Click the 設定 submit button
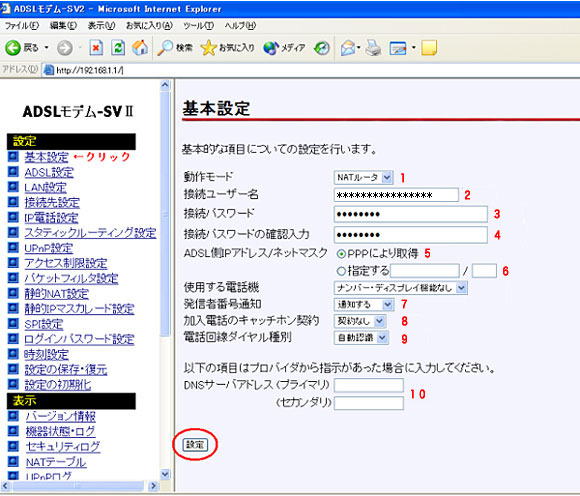The height and width of the screenshot is (496, 580). [x=195, y=444]
